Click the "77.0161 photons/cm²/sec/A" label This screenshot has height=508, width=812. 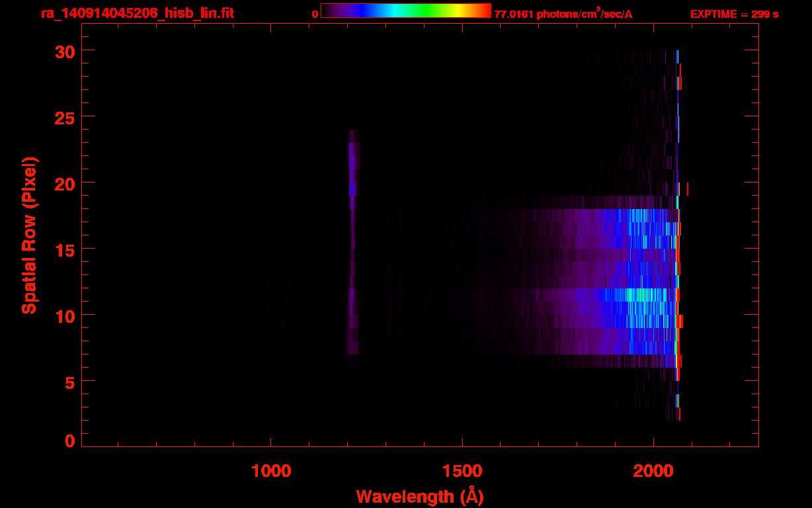pos(563,14)
